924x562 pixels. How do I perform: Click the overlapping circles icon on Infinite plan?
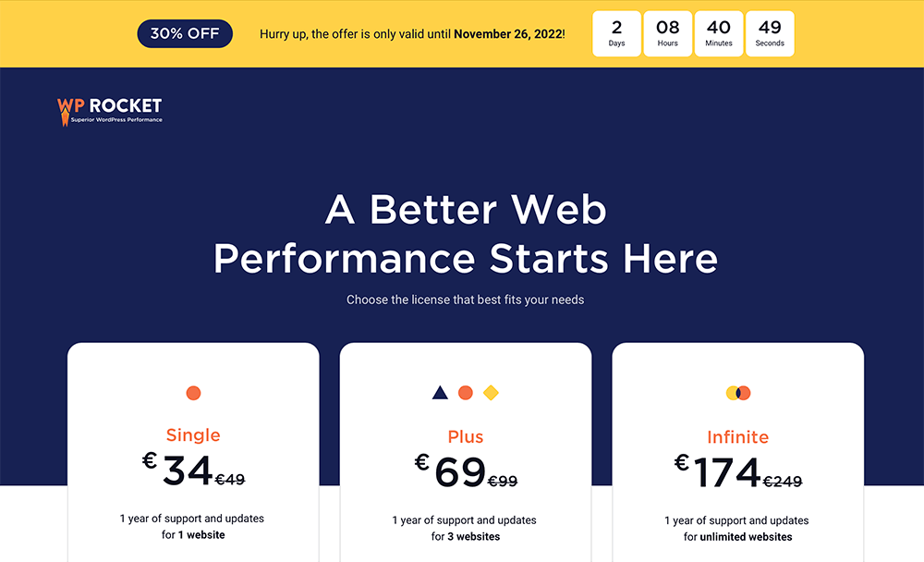coord(737,392)
